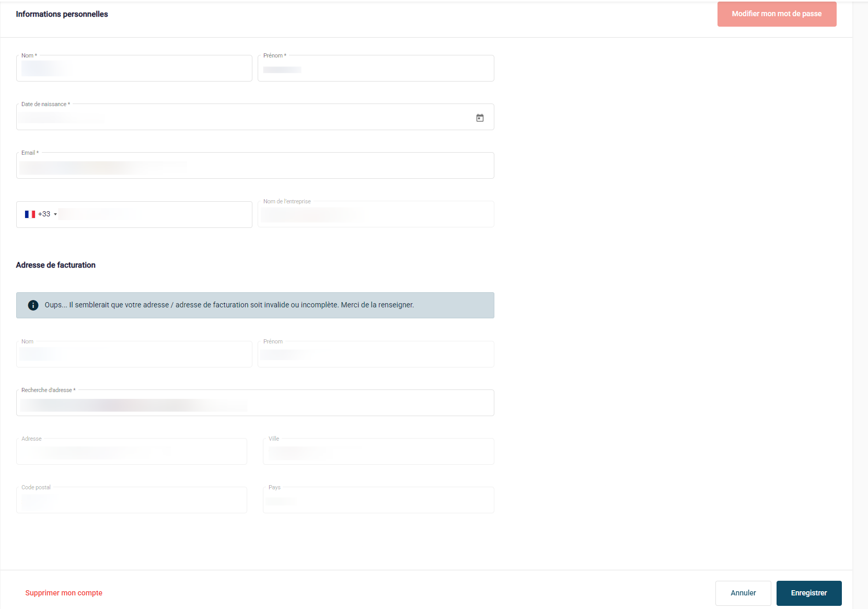Focus the Recherche d'adresse search field
The height and width of the screenshot is (609, 868).
(x=255, y=404)
